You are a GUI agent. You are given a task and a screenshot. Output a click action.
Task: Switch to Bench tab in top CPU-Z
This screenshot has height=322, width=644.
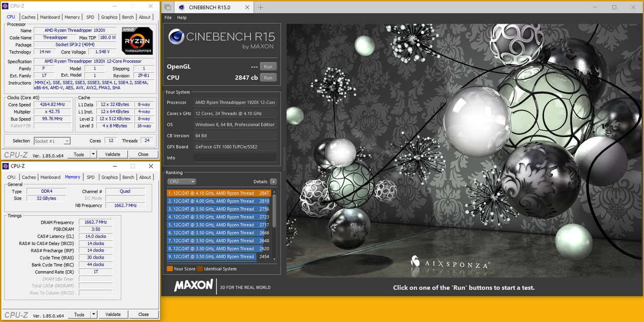[x=128, y=17]
